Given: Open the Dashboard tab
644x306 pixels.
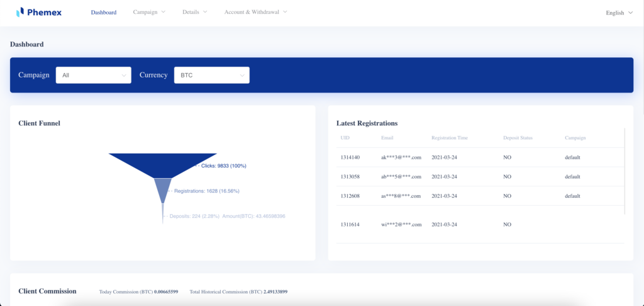Looking at the screenshot, I should (103, 12).
